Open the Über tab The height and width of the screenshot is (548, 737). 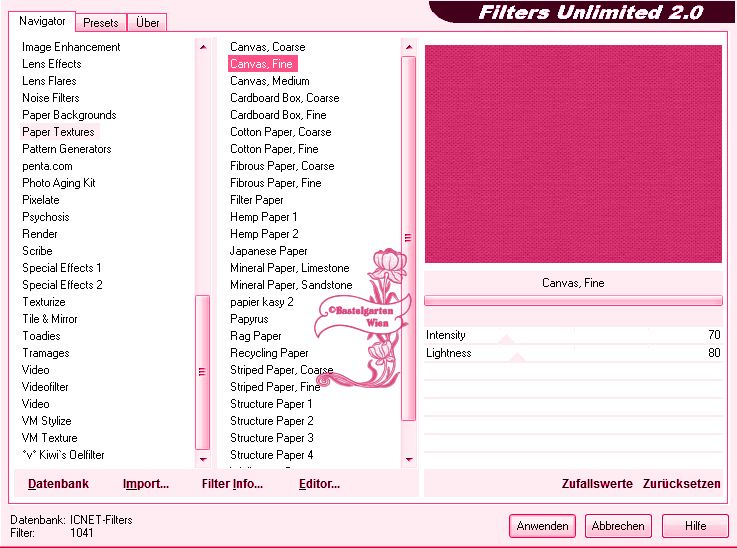click(x=147, y=23)
